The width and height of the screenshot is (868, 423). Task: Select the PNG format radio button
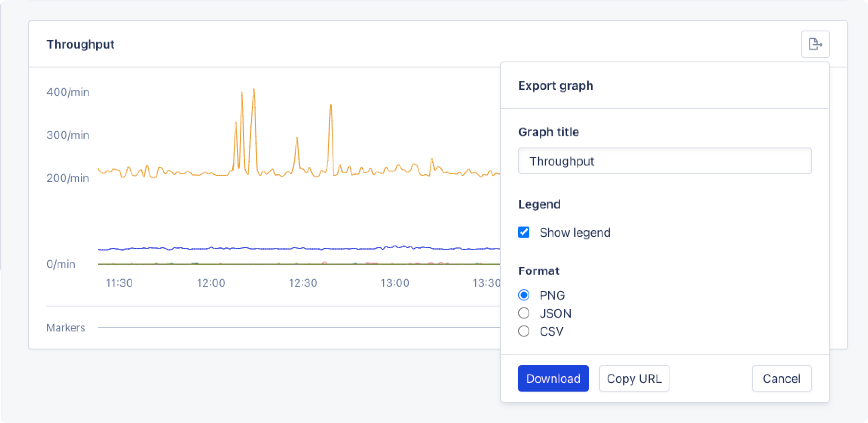(524, 295)
